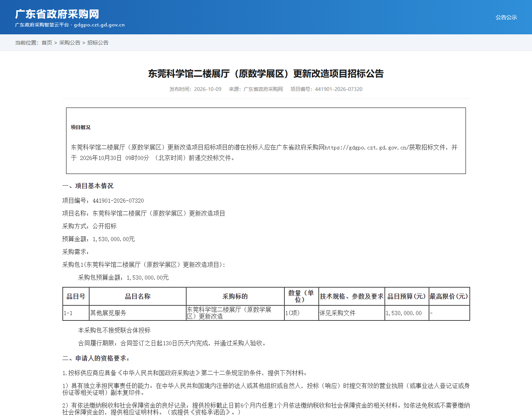Click the 预算金额: 1,530,000.00元 line
The height and width of the screenshot is (417, 532).
click(99, 239)
